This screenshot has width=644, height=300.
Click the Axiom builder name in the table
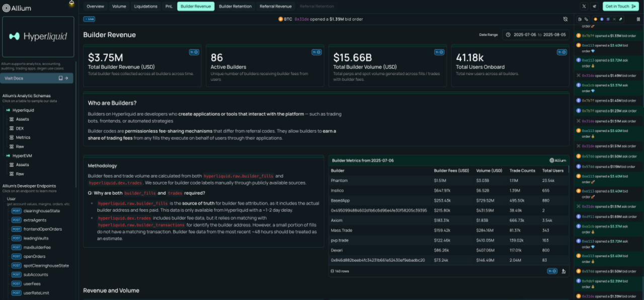[x=337, y=220]
